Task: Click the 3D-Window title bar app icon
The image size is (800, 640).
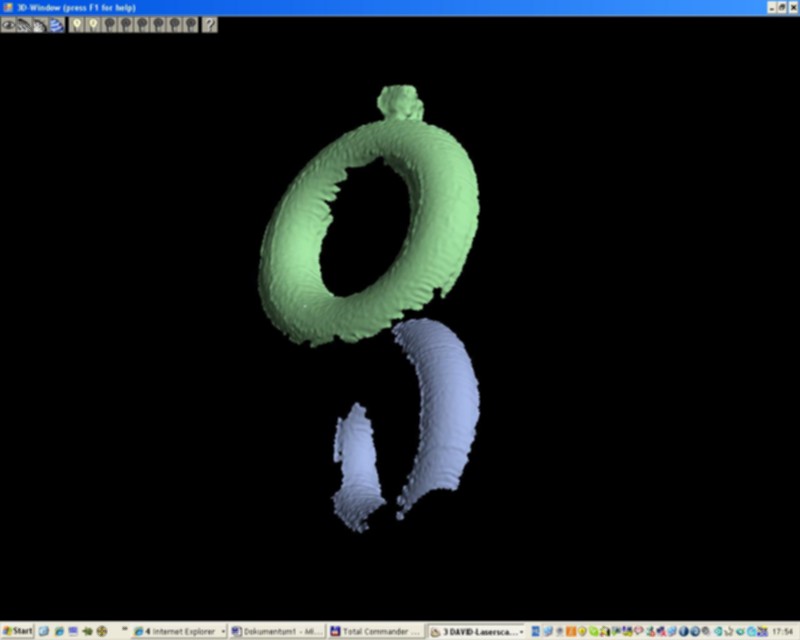Action: (x=7, y=7)
